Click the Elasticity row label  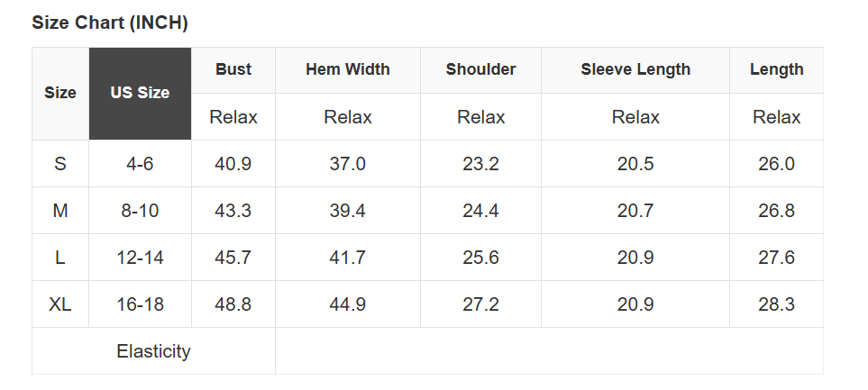153,351
